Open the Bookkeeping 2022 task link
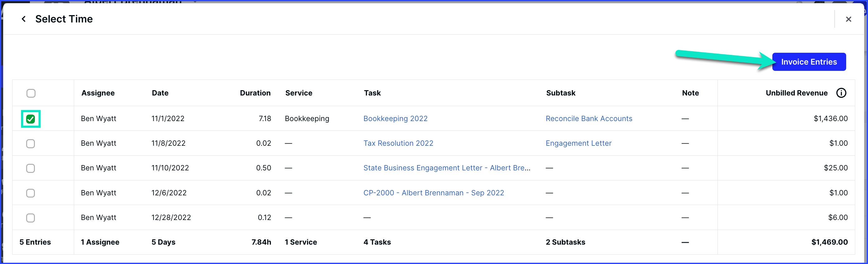Image resolution: width=868 pixels, height=264 pixels. 395,119
